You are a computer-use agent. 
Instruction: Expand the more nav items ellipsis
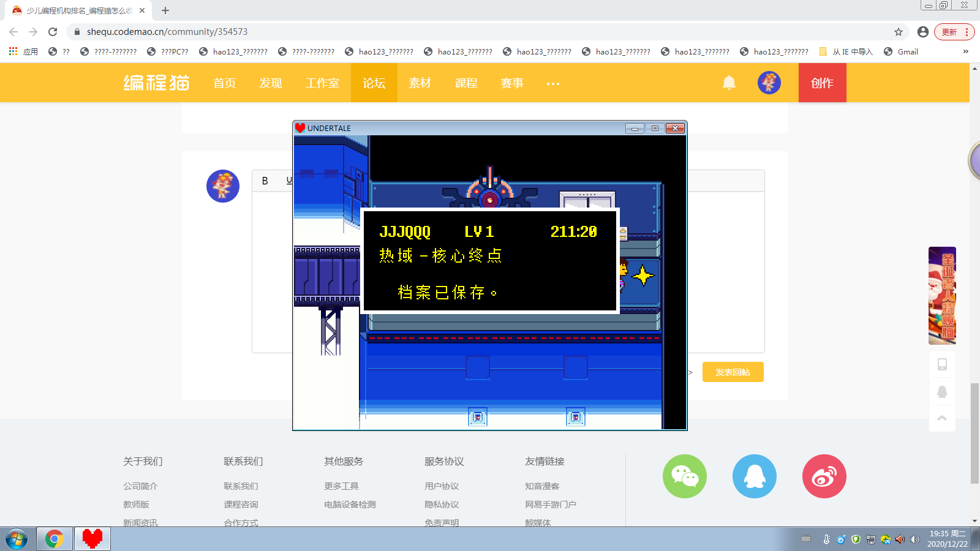click(553, 83)
